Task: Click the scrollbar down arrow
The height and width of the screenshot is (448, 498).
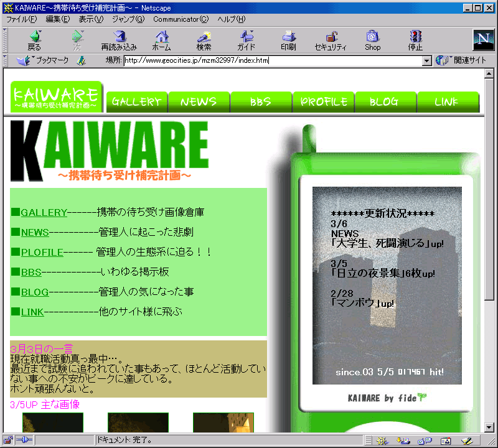Action: click(489, 427)
